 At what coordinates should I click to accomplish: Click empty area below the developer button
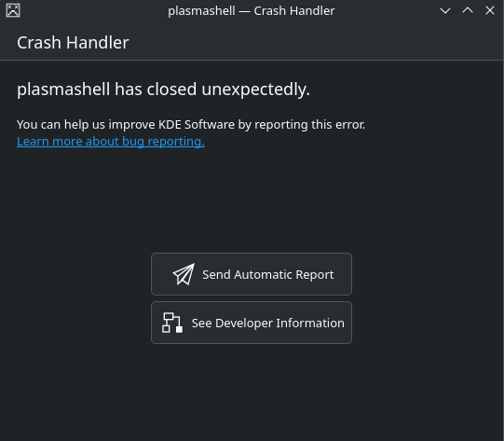click(x=252, y=393)
